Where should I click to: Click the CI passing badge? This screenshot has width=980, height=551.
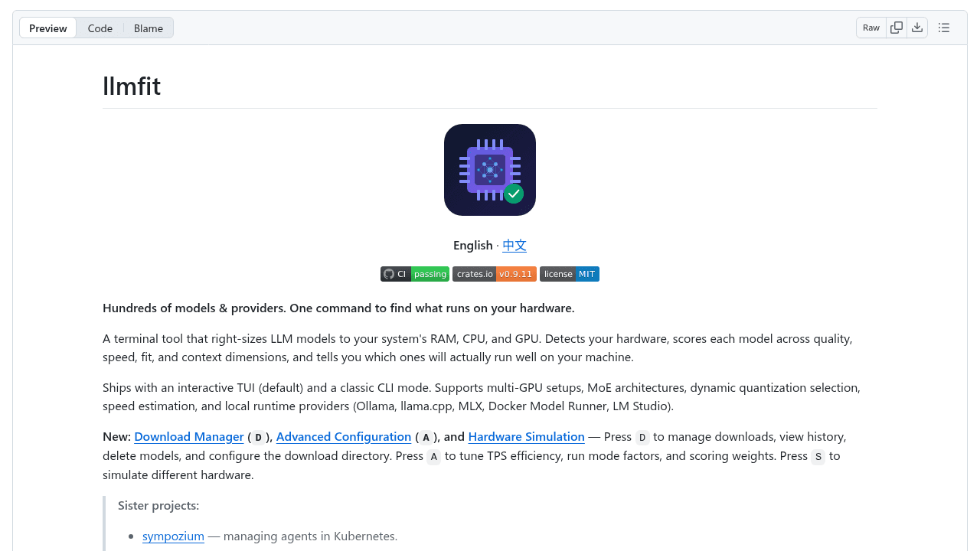click(x=414, y=274)
